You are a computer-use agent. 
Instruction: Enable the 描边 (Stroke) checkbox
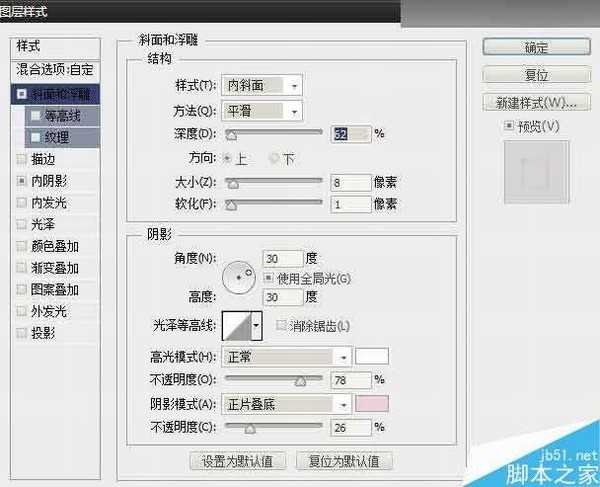[22, 158]
